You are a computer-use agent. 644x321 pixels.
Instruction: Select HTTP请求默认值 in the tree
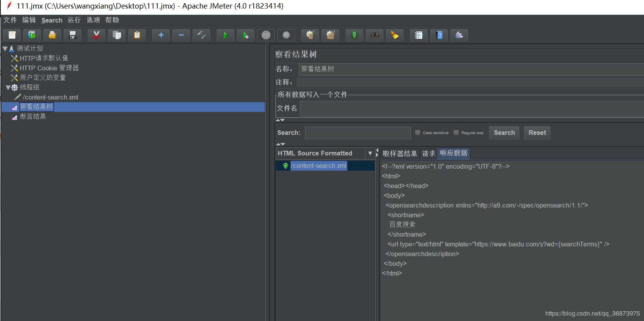coord(44,58)
